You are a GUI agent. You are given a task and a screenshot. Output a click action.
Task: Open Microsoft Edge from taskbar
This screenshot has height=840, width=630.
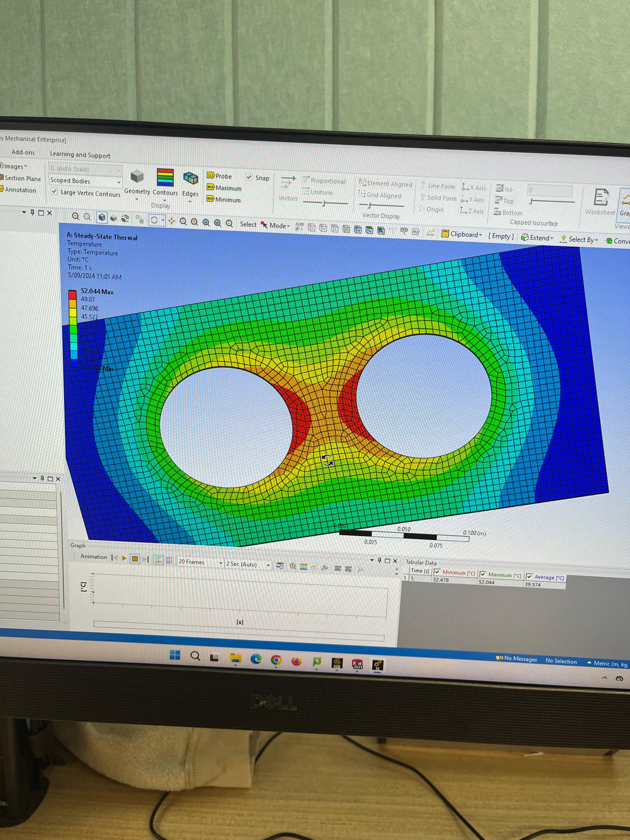click(256, 659)
